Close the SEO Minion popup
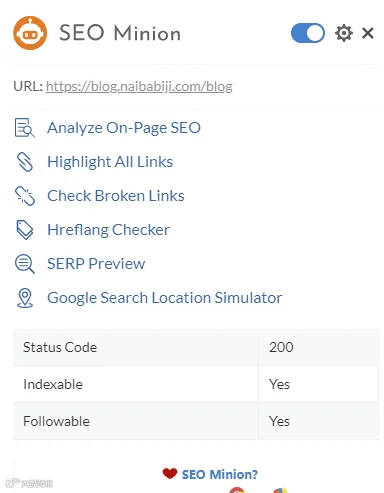Screen dimensions: 384x493 [368, 33]
